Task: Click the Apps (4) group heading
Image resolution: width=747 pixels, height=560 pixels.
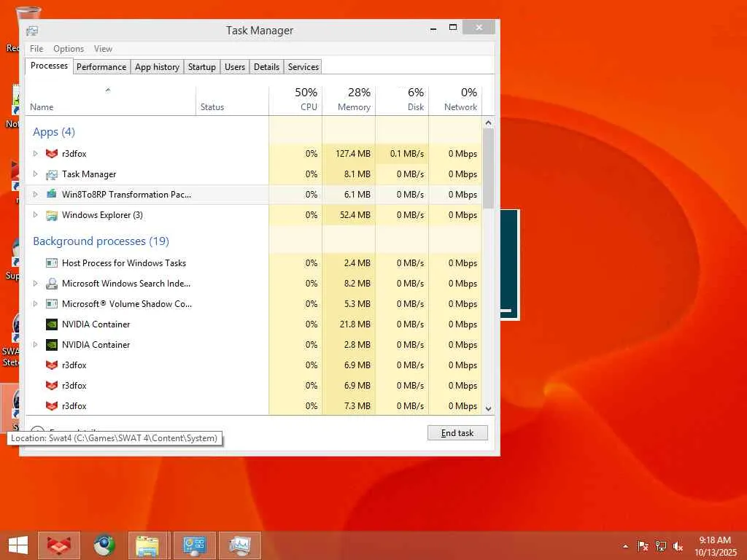Action: [x=54, y=132]
